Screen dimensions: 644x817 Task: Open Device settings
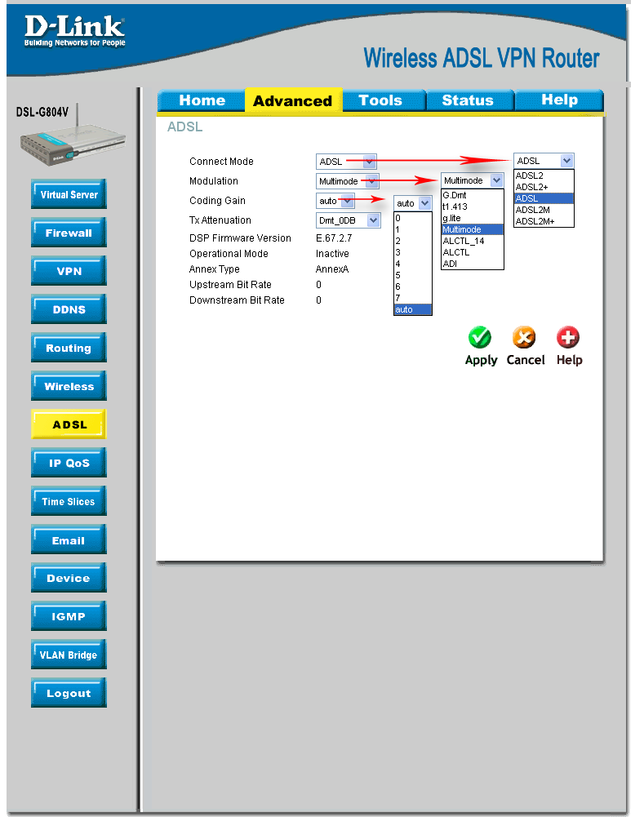pos(69,578)
